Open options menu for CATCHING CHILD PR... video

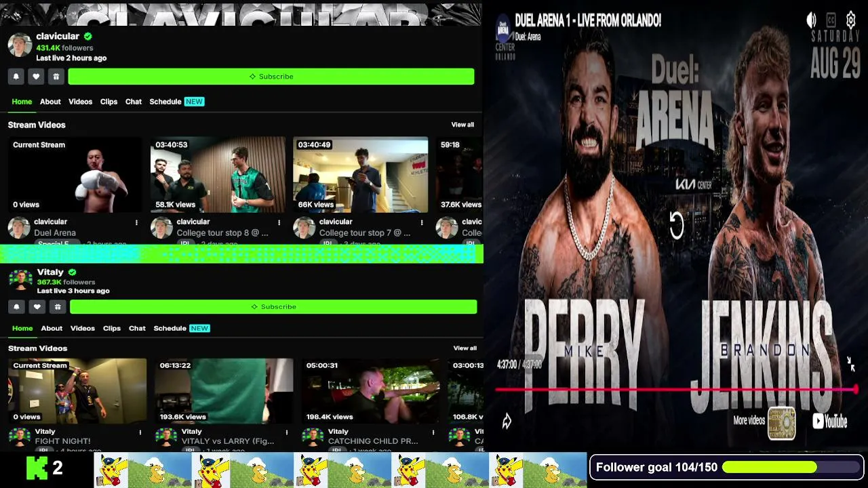tap(433, 432)
